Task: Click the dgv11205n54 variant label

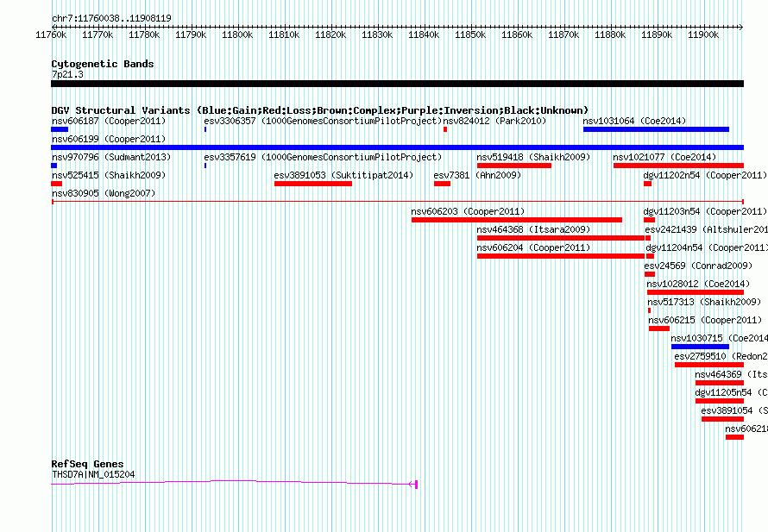Action: 731,392
